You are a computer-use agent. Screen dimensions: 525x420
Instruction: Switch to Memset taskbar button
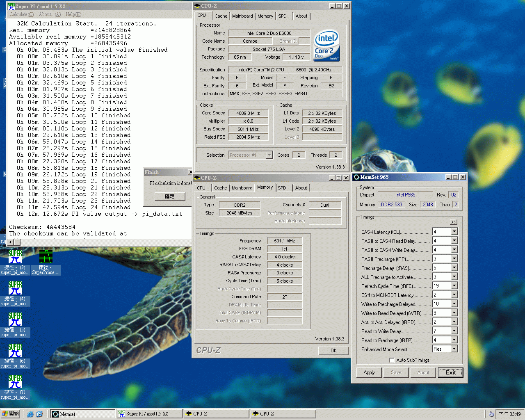click(x=83, y=414)
